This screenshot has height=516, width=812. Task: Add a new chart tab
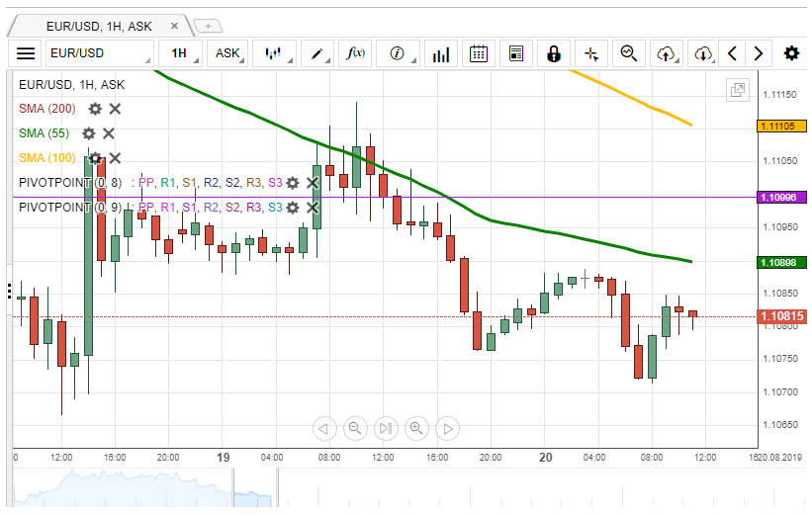[x=207, y=26]
